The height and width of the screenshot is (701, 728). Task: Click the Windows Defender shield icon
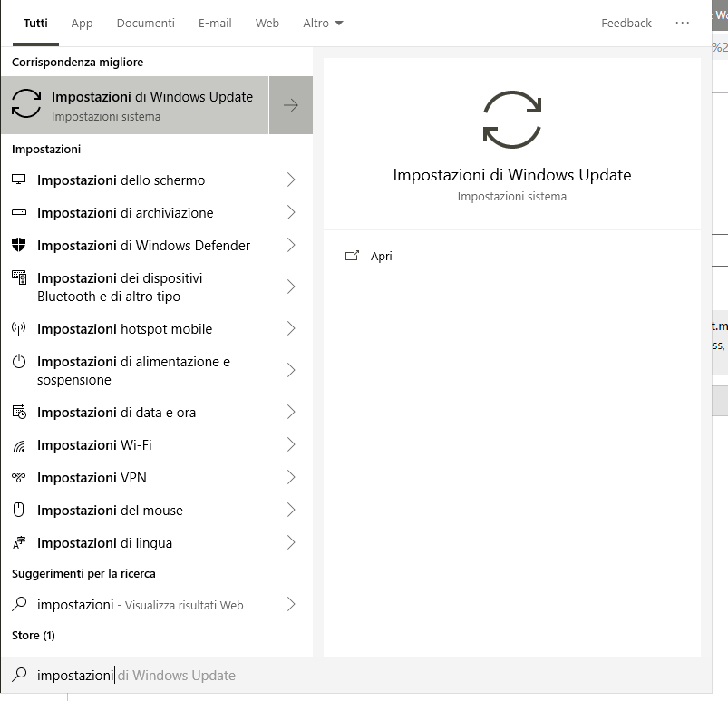pos(18,245)
